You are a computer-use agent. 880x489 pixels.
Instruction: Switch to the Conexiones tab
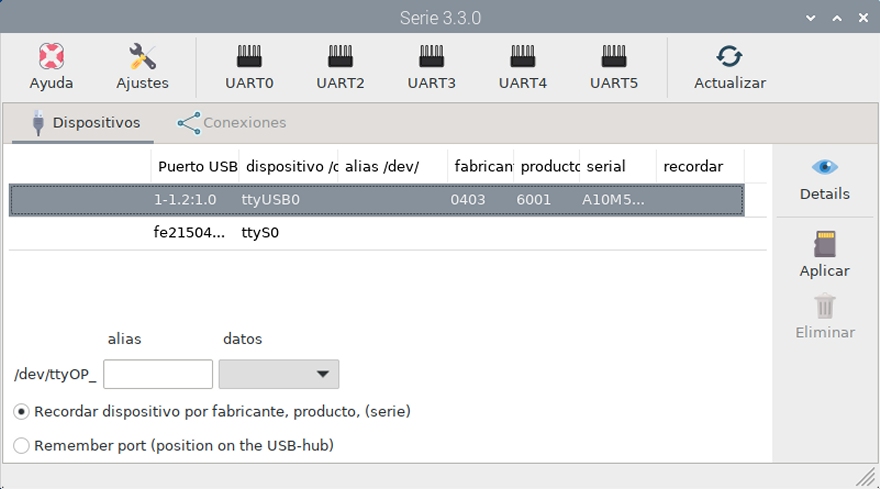coord(232,123)
